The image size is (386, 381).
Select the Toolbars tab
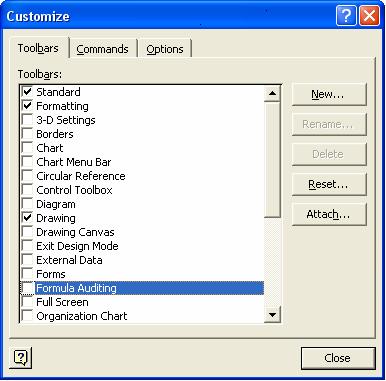click(x=38, y=48)
